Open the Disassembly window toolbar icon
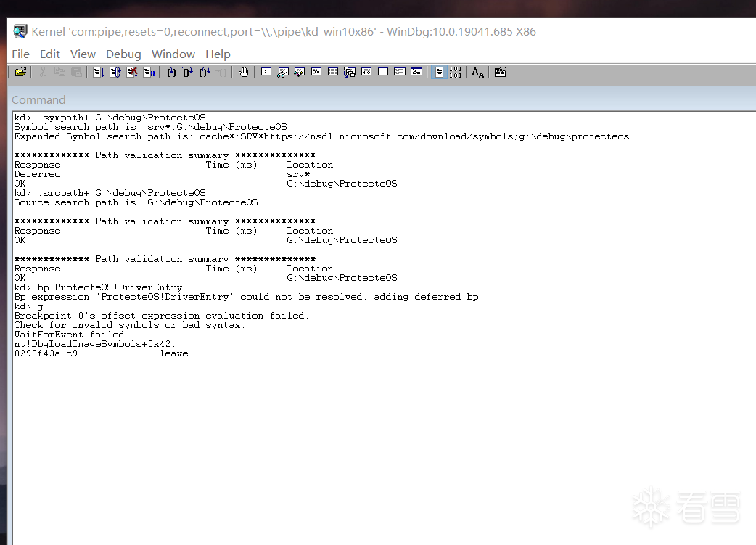 point(366,73)
